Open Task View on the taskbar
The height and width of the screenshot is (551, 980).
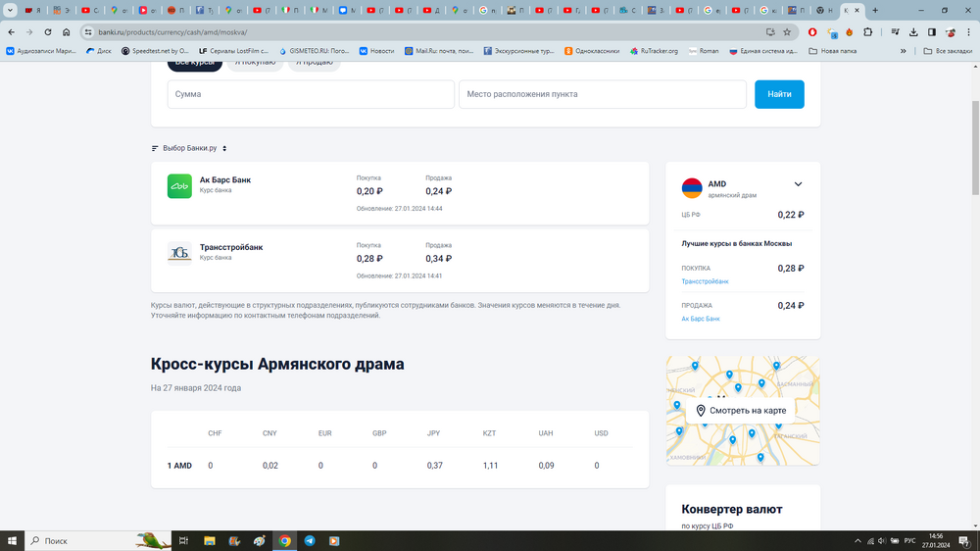coord(183,541)
